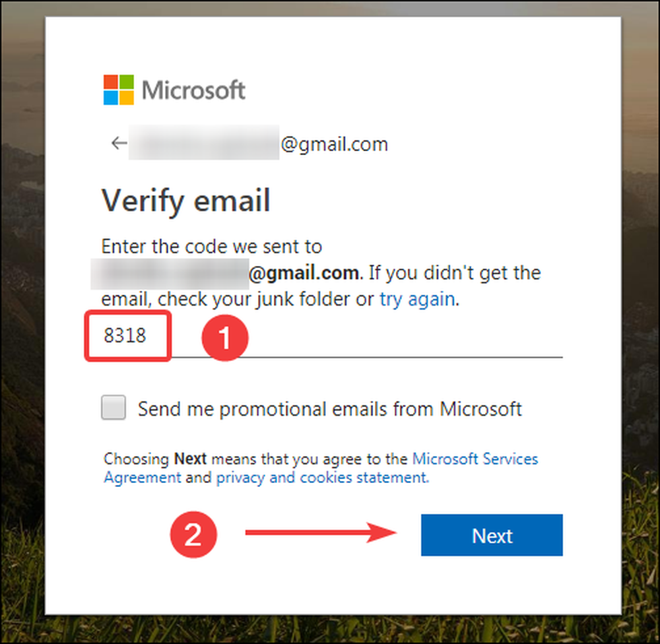Click the red numbered circle 1
660x644 pixels.
click(x=225, y=338)
